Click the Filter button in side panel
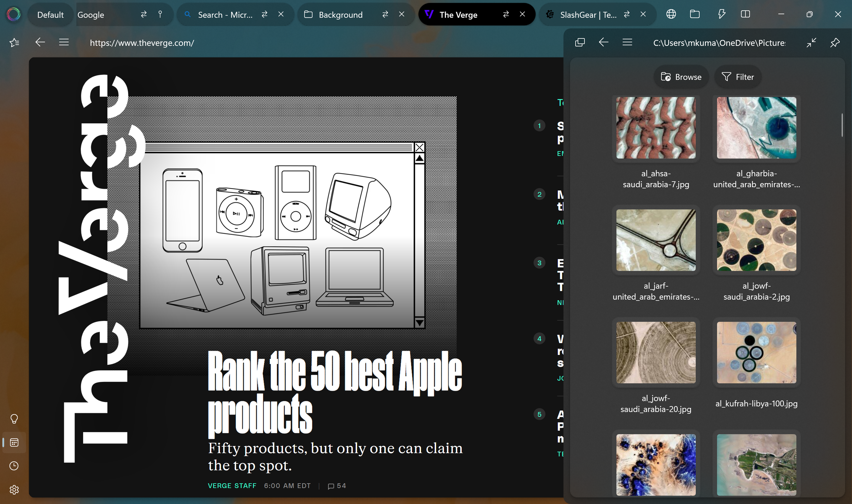Image resolution: width=852 pixels, height=504 pixels. 737,77
